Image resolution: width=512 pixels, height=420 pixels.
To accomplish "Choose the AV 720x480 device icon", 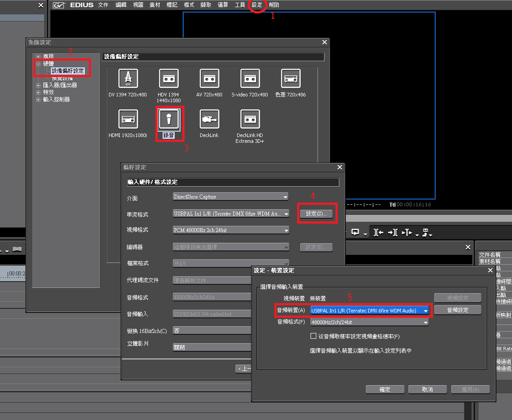I will (209, 79).
